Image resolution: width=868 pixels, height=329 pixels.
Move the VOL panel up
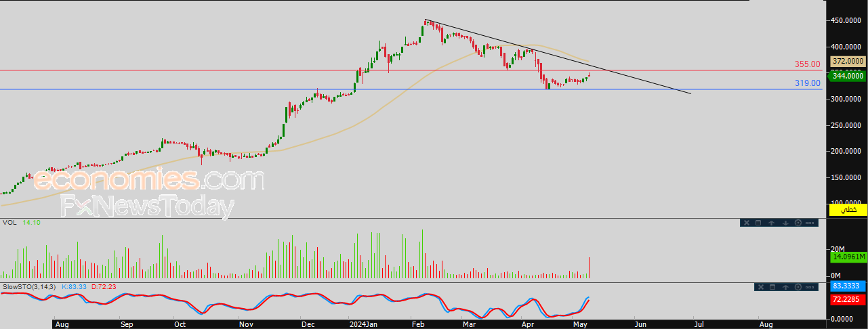pos(772,223)
